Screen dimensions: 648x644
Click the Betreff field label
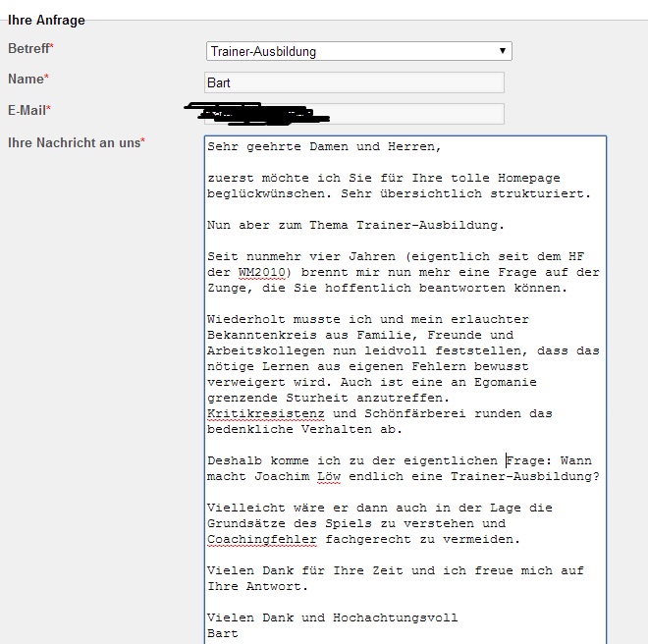[x=30, y=48]
